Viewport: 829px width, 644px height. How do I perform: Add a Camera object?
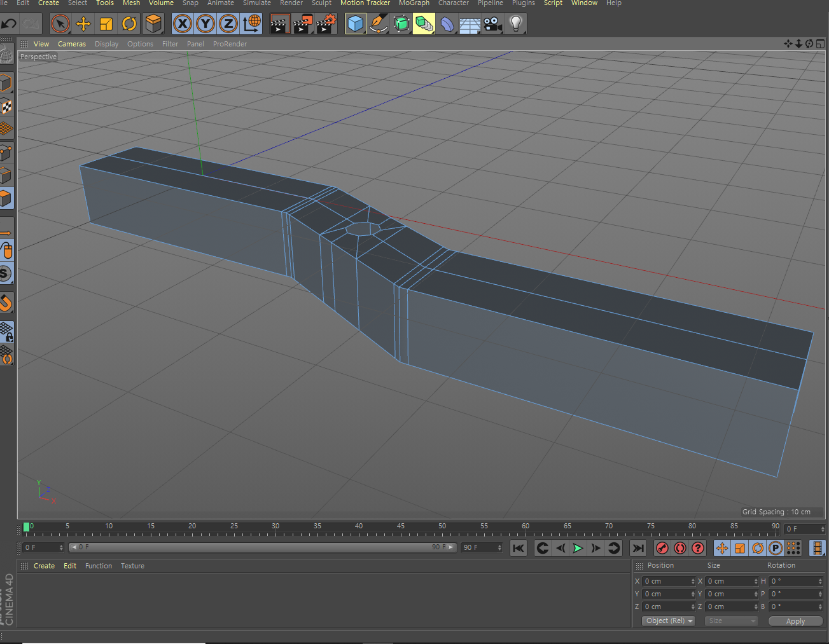pos(493,24)
